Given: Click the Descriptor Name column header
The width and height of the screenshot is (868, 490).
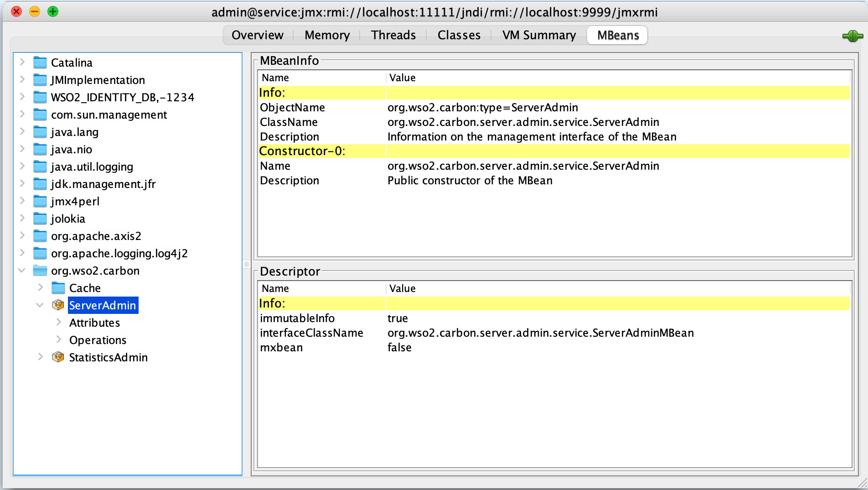Looking at the screenshot, I should (x=322, y=288).
